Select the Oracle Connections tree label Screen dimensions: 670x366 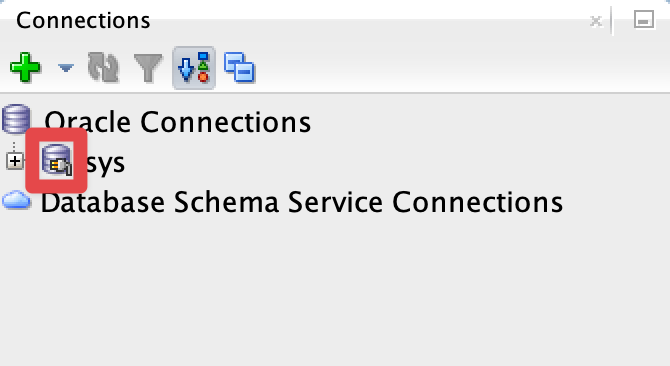(x=178, y=122)
